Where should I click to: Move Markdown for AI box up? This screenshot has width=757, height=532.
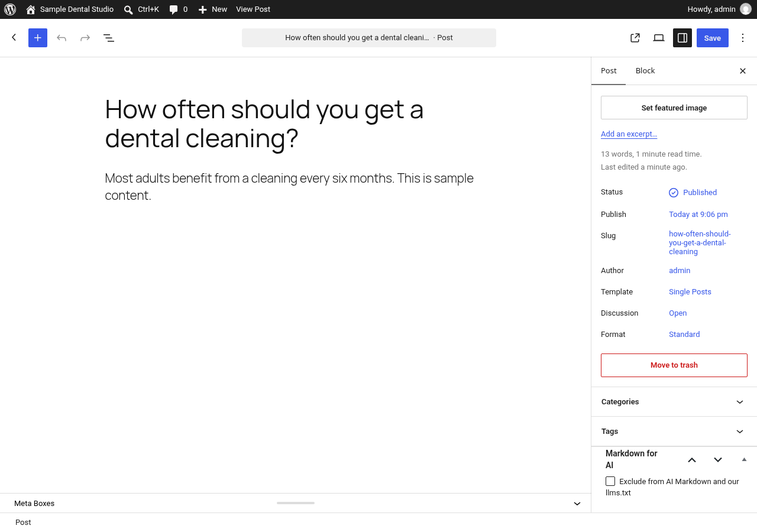pos(692,459)
